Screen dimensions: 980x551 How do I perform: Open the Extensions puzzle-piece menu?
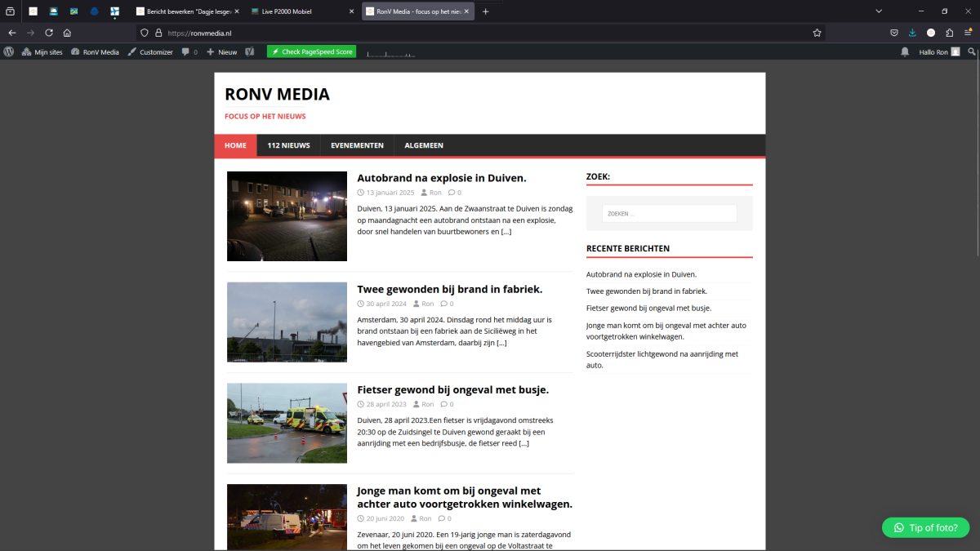tap(950, 33)
